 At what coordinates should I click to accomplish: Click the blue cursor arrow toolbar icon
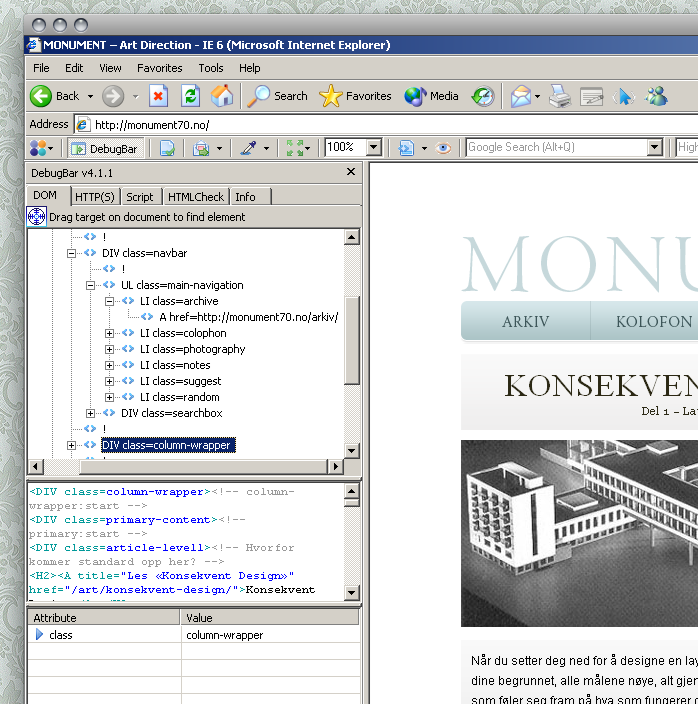(x=624, y=96)
